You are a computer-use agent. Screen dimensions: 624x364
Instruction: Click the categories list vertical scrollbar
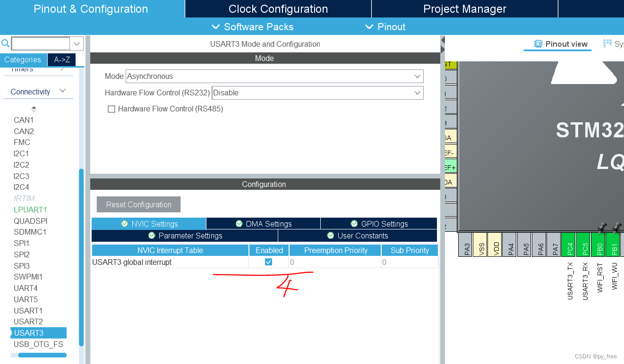click(81, 257)
